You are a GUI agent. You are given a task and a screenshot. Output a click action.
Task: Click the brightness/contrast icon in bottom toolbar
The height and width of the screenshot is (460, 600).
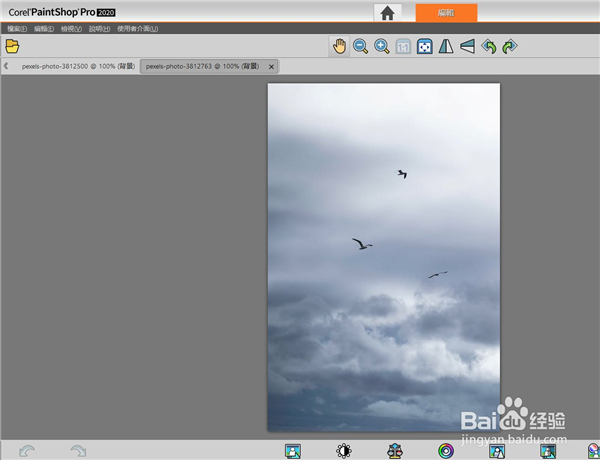(344, 451)
